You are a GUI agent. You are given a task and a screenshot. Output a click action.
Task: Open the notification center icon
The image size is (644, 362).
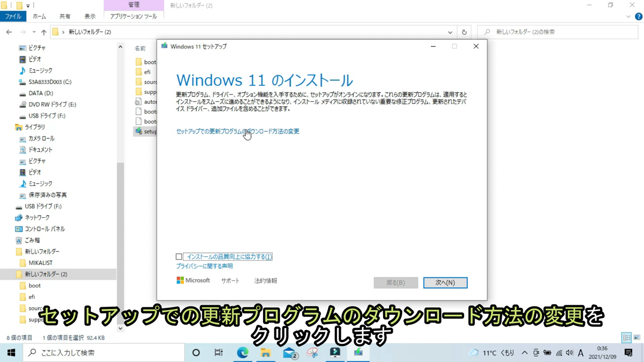tap(628, 352)
